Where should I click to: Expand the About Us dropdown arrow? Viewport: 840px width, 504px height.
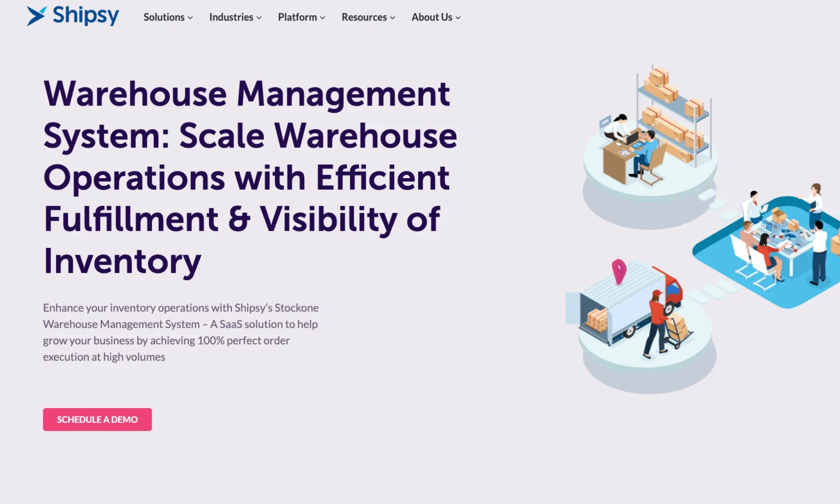click(x=458, y=18)
